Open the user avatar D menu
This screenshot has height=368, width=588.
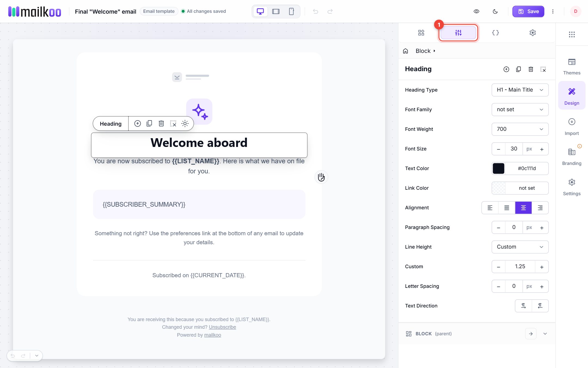pos(575,11)
